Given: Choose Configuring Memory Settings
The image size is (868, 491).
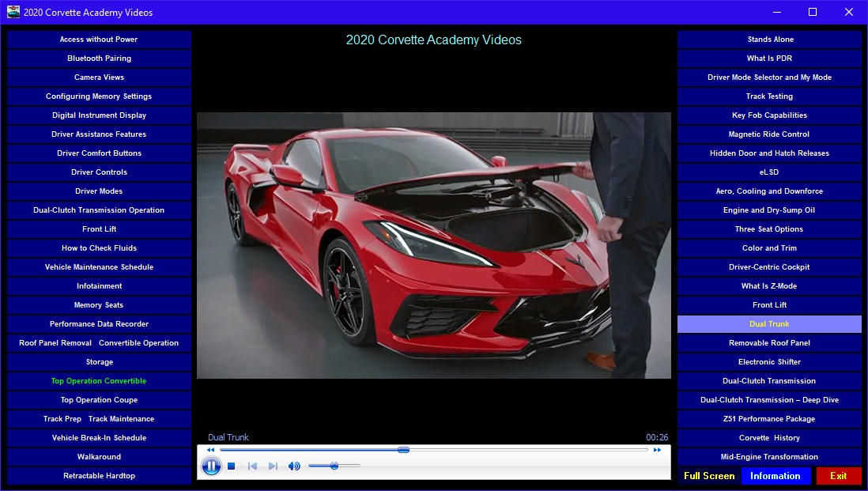Looking at the screenshot, I should click(99, 96).
